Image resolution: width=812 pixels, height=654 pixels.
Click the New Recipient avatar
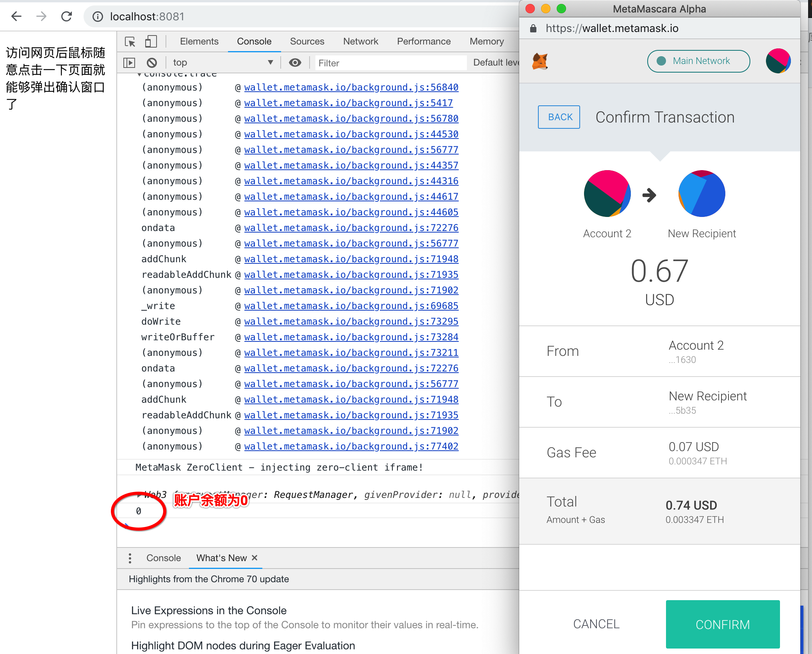[x=702, y=194]
